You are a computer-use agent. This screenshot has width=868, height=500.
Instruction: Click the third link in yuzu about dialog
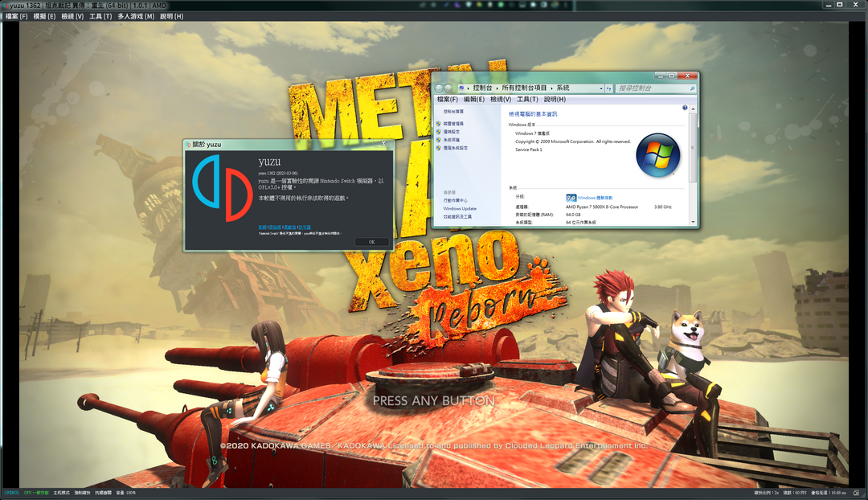[x=290, y=227]
